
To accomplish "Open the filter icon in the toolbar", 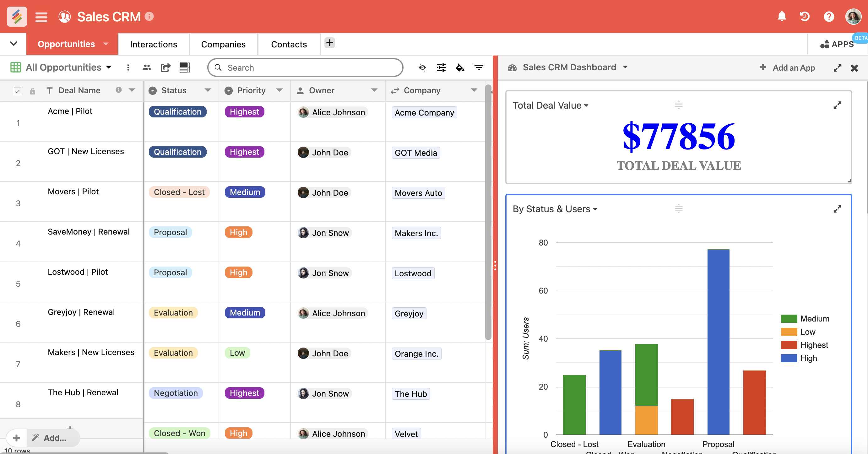I will click(x=479, y=68).
